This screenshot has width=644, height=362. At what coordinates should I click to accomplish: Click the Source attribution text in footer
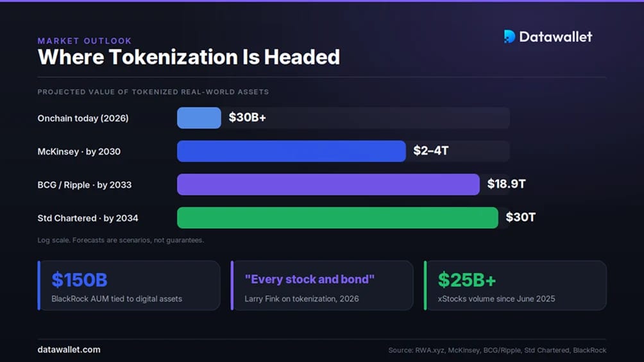tap(497, 350)
